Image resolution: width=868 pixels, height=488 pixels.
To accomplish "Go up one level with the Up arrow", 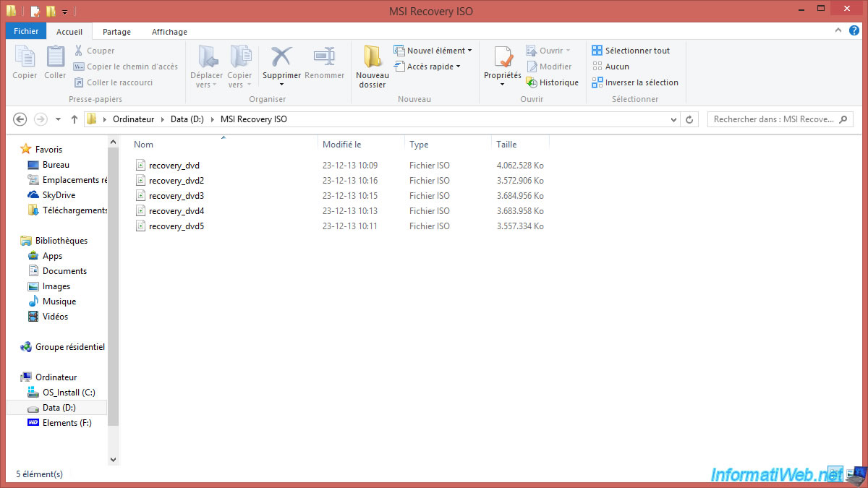I will 74,119.
